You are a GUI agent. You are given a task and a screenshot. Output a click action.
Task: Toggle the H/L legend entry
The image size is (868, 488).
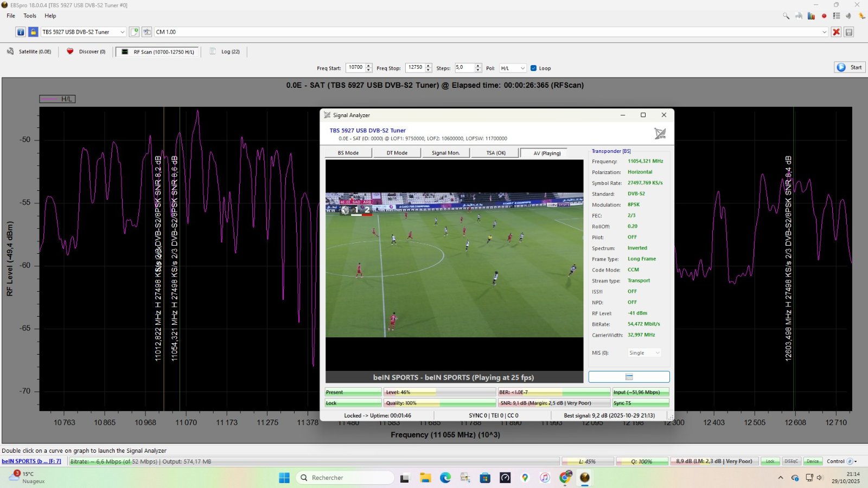(x=58, y=99)
